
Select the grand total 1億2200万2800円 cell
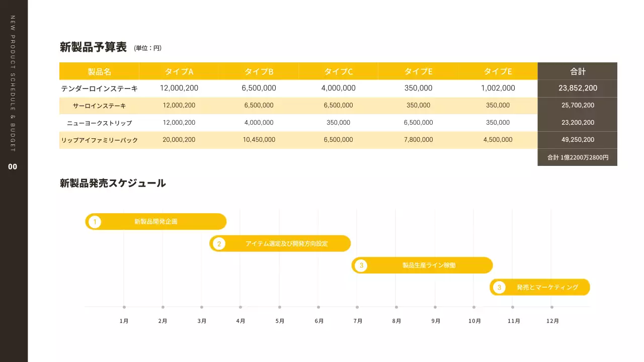pos(578,157)
